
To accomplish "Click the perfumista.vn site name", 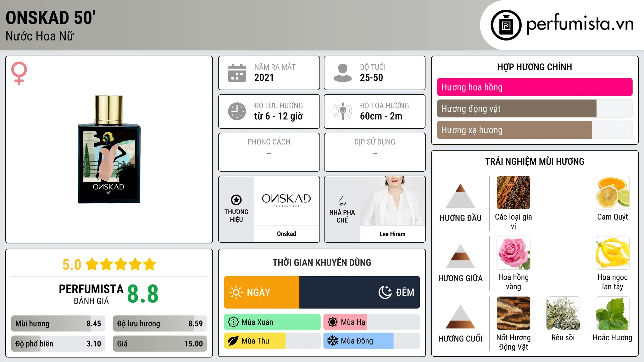I will pyautogui.click(x=580, y=24).
